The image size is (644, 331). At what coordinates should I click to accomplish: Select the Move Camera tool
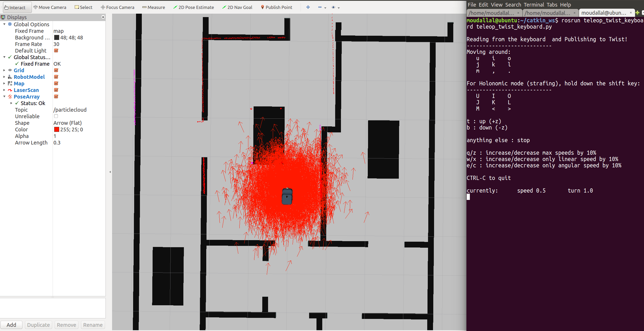(x=50, y=7)
